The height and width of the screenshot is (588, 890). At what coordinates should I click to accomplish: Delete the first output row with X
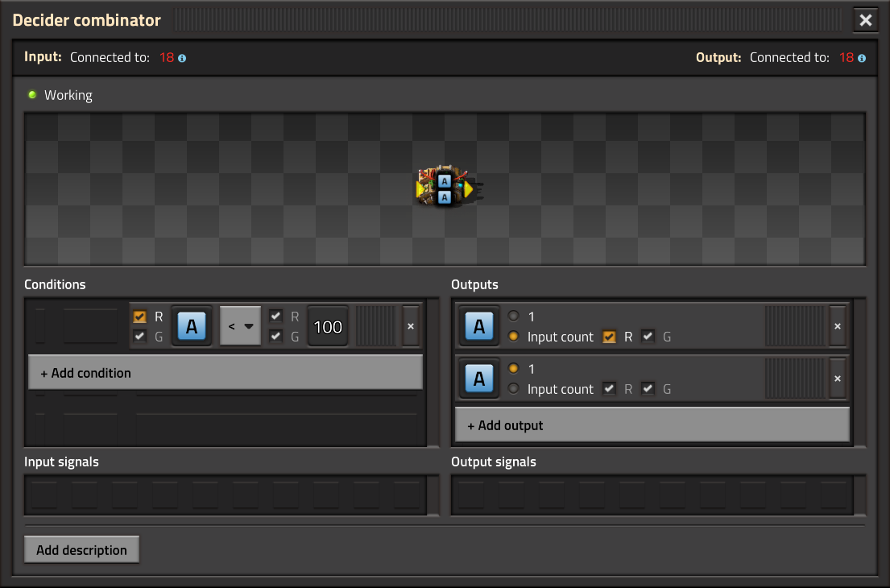pyautogui.click(x=838, y=326)
